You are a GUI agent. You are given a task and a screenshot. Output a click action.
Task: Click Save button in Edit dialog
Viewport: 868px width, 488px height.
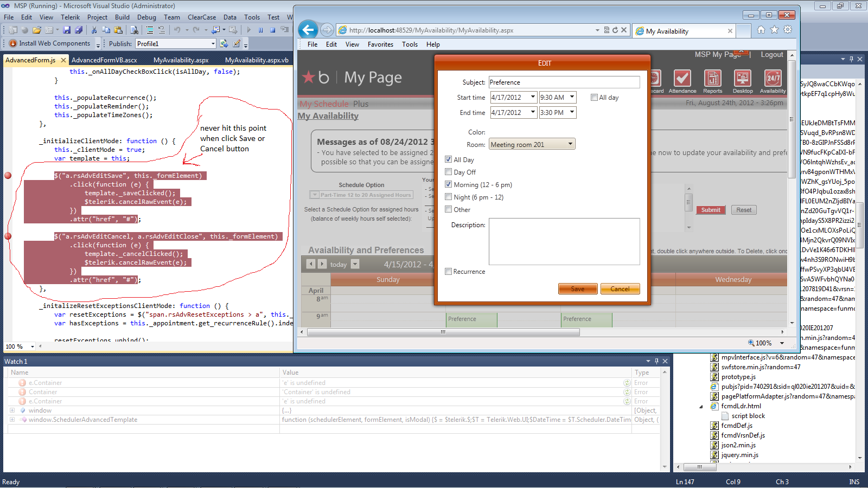(578, 289)
